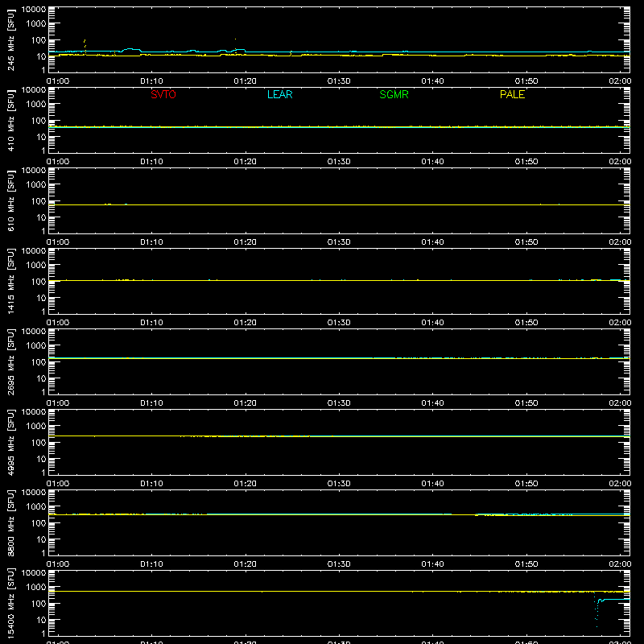
Task: Click 01:30 time label under 410 MHz panel
Action: [x=339, y=162]
